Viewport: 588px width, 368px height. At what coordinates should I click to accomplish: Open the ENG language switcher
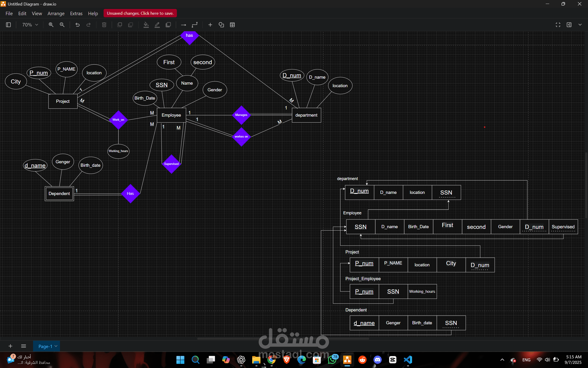click(526, 360)
